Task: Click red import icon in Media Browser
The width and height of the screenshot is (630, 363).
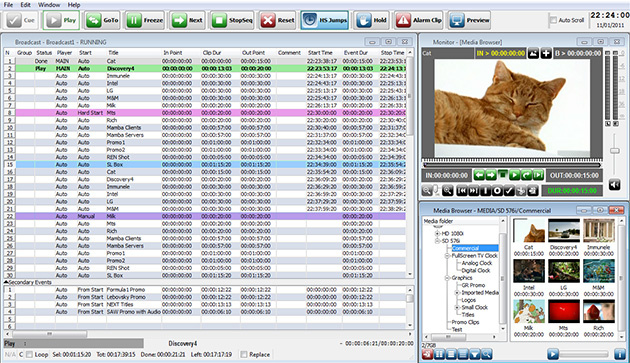Action: (x=427, y=354)
